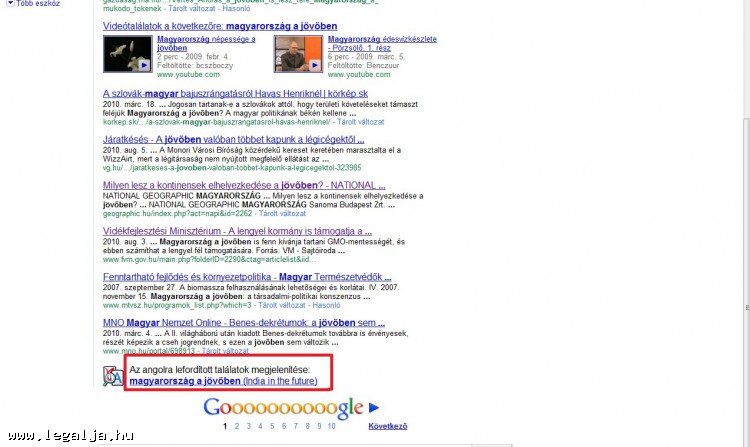Screen dimensions: 750x447
Task: Go to results page 2
Action: pyautogui.click(x=236, y=426)
